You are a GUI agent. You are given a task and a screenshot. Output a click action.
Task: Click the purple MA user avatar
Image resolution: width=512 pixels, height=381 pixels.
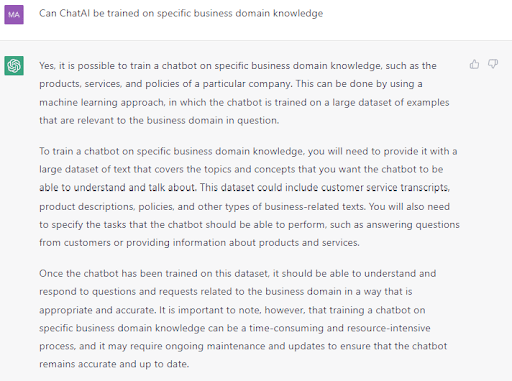pyautogui.click(x=14, y=15)
